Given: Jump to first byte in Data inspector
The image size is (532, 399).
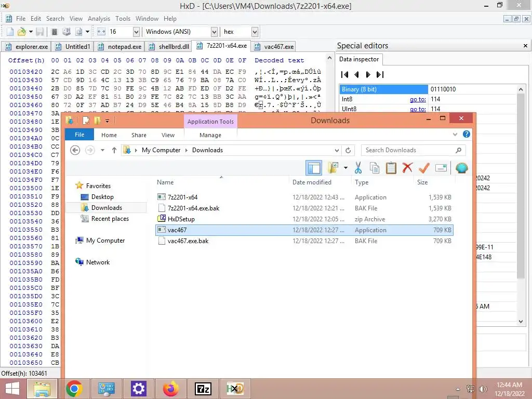Looking at the screenshot, I should pos(345,75).
